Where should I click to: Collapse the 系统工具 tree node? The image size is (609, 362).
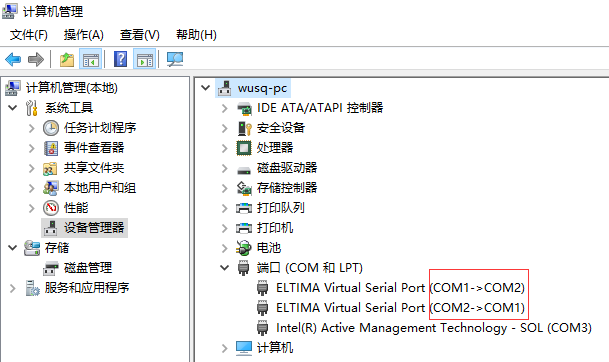(13, 108)
